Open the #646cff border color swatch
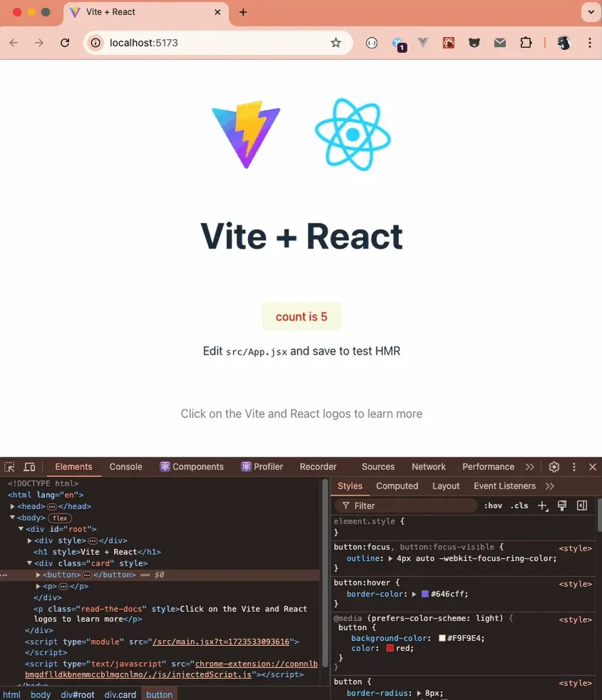The height and width of the screenshot is (700, 602). [425, 594]
